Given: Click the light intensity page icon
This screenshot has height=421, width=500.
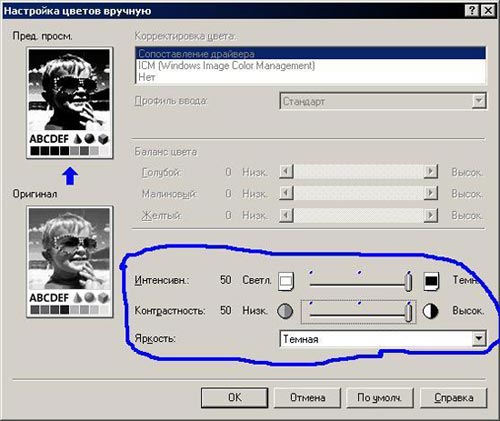Looking at the screenshot, I should click(286, 281).
